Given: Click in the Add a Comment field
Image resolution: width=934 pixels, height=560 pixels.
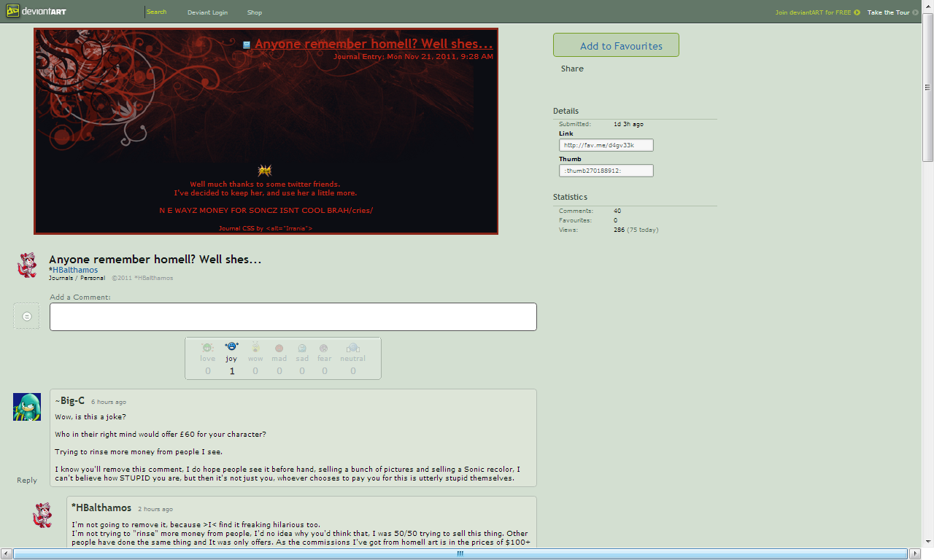Looking at the screenshot, I should (293, 316).
